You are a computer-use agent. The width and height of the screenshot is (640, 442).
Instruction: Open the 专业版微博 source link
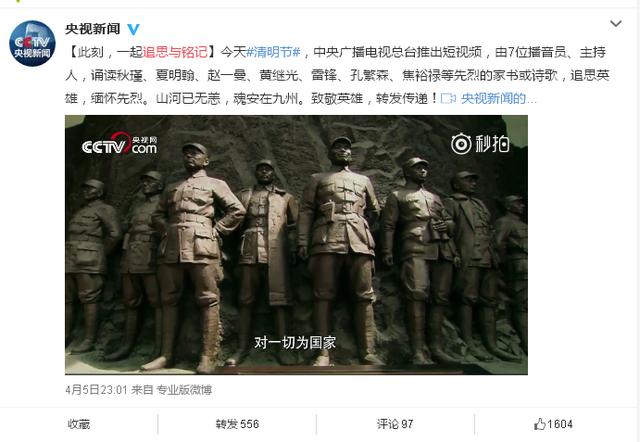pos(184,390)
